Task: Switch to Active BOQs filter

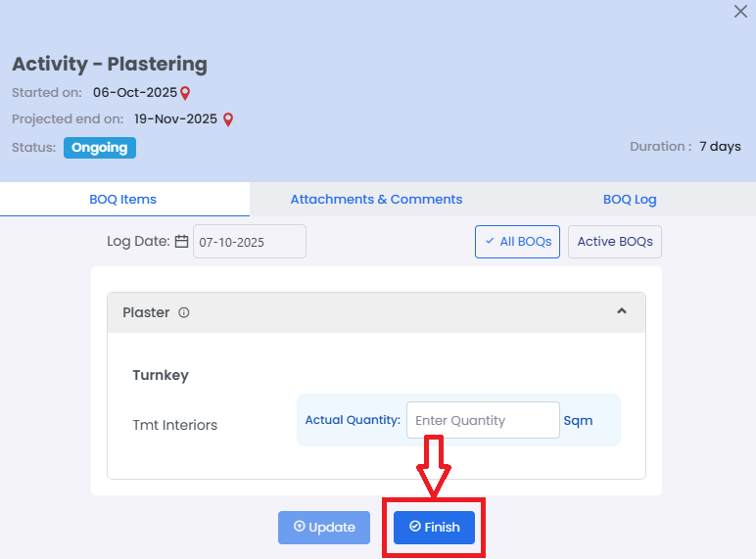Action: pos(615,242)
